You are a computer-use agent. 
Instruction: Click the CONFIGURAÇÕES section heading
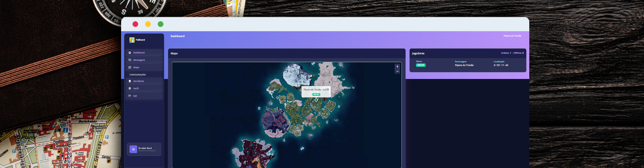tap(138, 75)
